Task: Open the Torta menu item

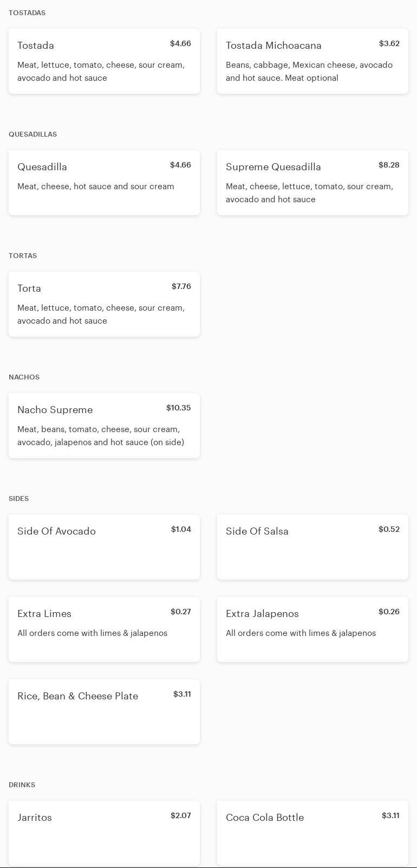Action: [x=104, y=304]
